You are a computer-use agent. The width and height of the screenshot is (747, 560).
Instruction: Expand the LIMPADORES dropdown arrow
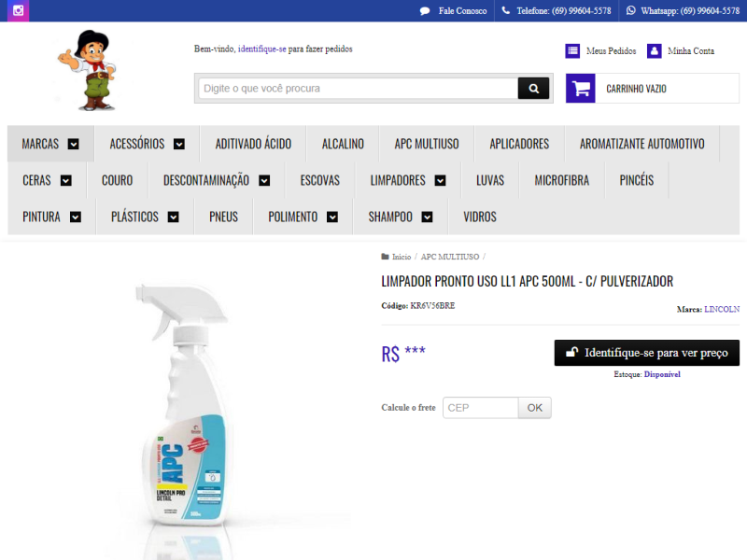441,180
